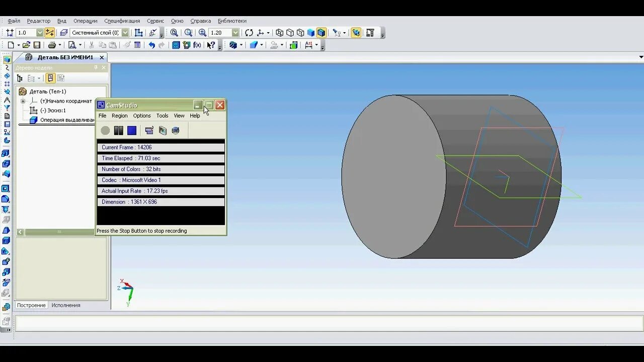Viewport: 644px width, 362px height.
Task: Switch to the Построение tab
Action: click(31, 305)
